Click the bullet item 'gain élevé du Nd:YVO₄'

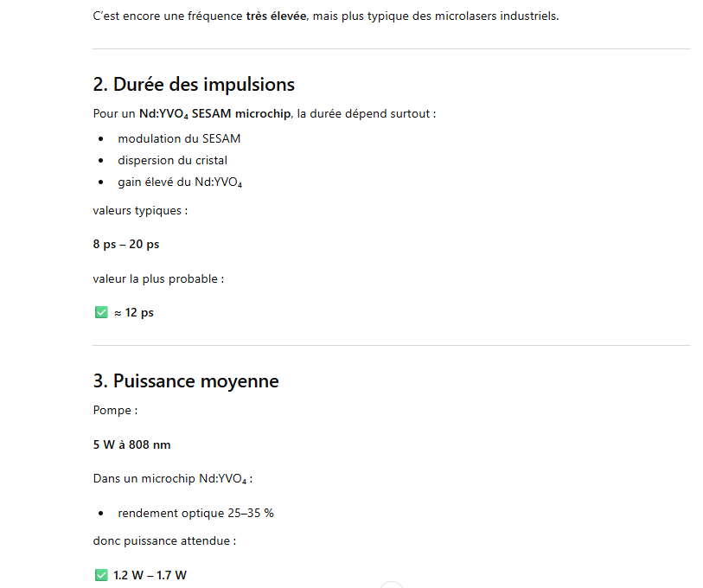[180, 182]
